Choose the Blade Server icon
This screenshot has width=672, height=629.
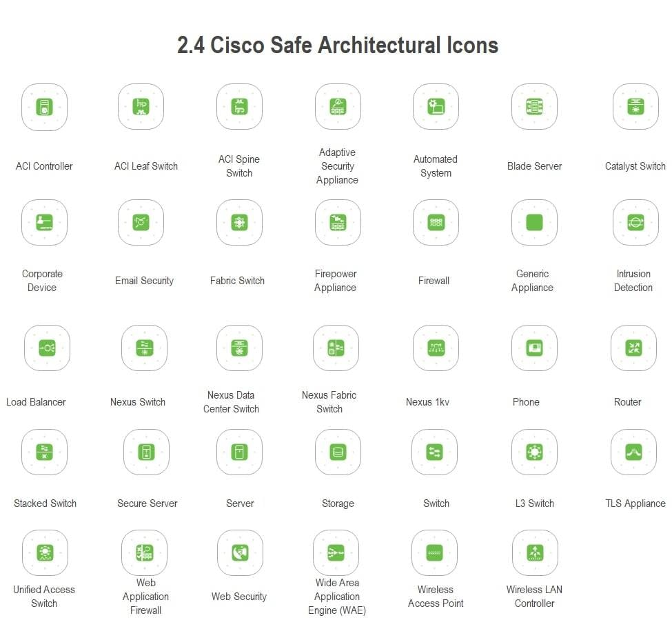tap(534, 107)
